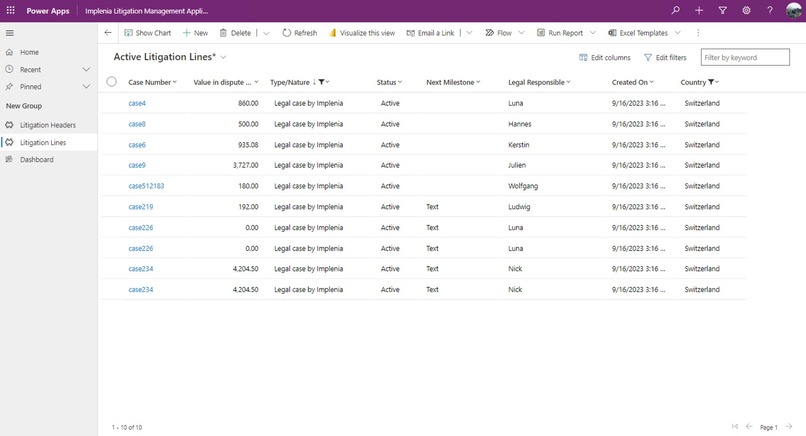Expand the Run Report dropdown chevron
This screenshot has width=806, height=436.
point(593,33)
